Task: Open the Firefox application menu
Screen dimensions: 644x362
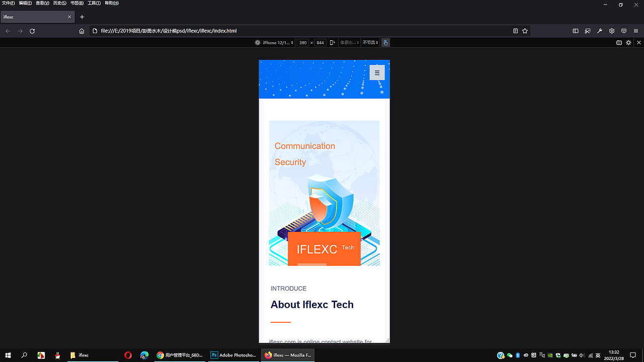Action: click(636, 31)
